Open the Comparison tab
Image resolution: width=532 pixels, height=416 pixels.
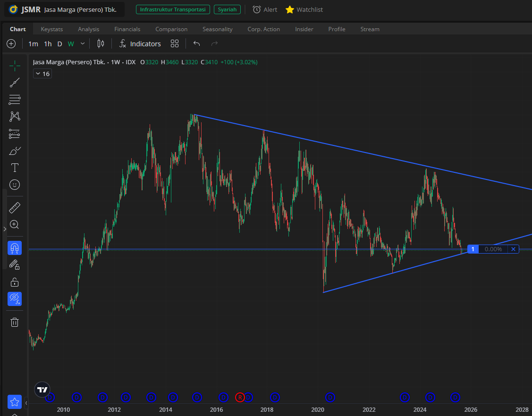click(x=171, y=29)
